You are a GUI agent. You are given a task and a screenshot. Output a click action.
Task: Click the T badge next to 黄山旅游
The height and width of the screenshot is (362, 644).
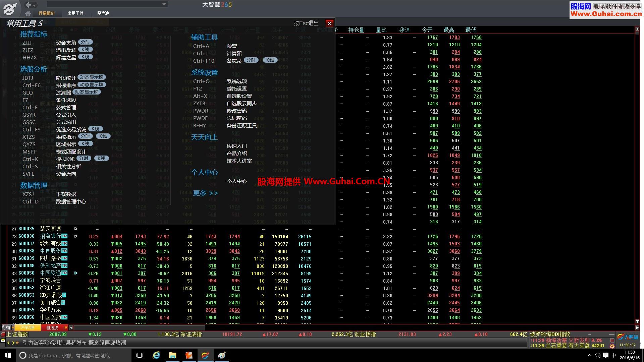point(63,303)
